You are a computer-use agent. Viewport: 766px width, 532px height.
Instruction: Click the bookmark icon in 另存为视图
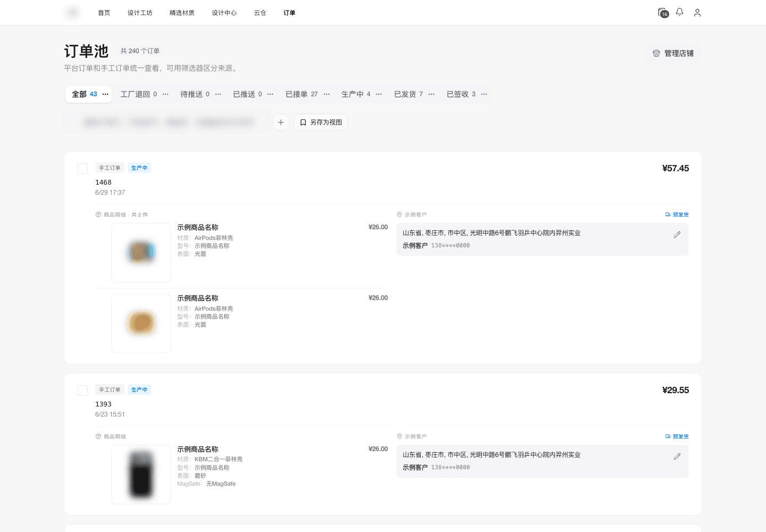[303, 122]
